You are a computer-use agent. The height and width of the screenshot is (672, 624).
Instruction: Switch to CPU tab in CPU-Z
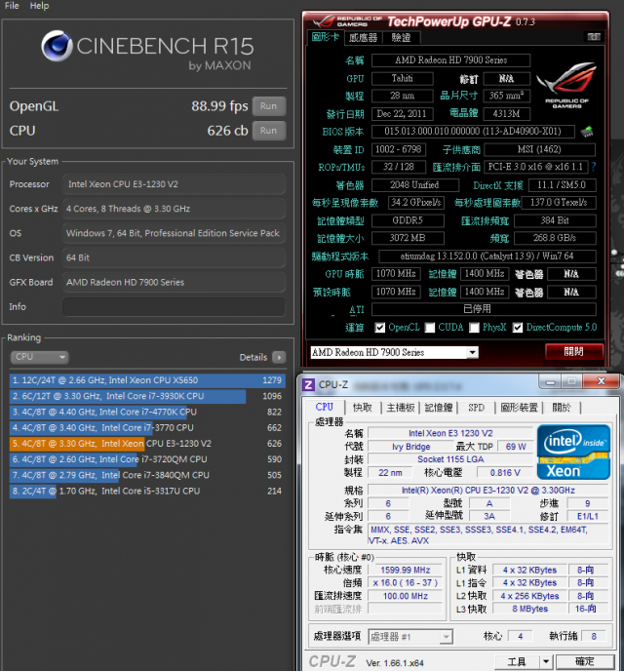[x=324, y=407]
